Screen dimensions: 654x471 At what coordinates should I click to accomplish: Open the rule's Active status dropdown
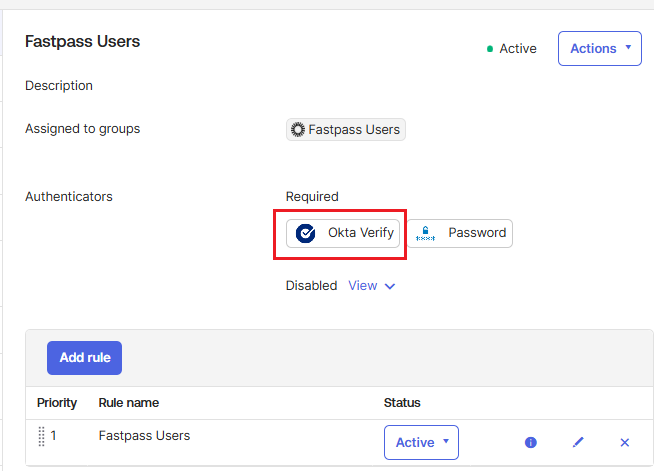click(x=421, y=442)
